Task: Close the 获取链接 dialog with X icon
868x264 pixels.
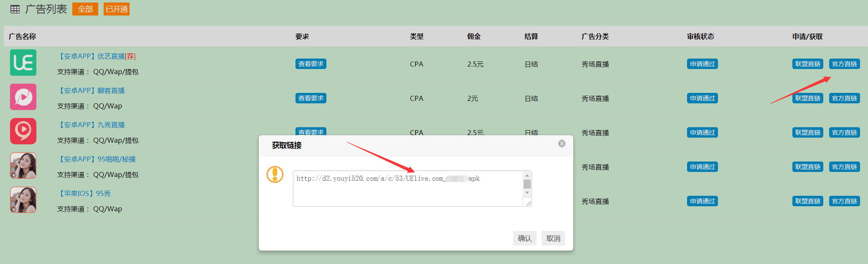Action: point(562,144)
